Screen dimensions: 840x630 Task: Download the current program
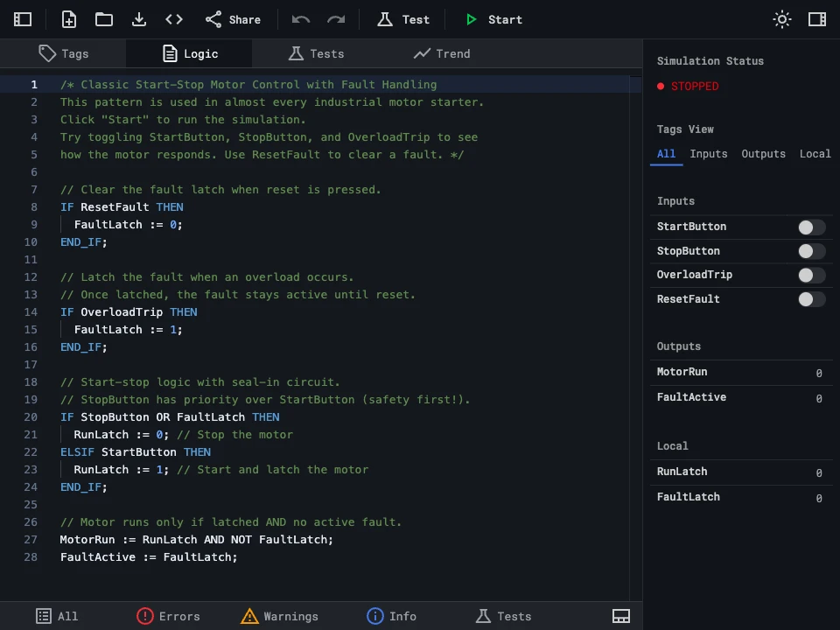click(138, 18)
